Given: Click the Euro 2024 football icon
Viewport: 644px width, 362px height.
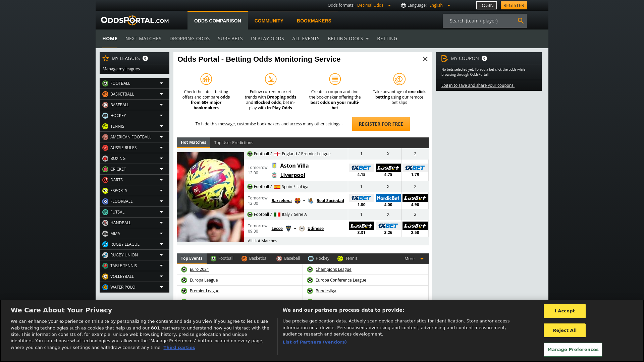Looking at the screenshot, I should [x=184, y=269].
